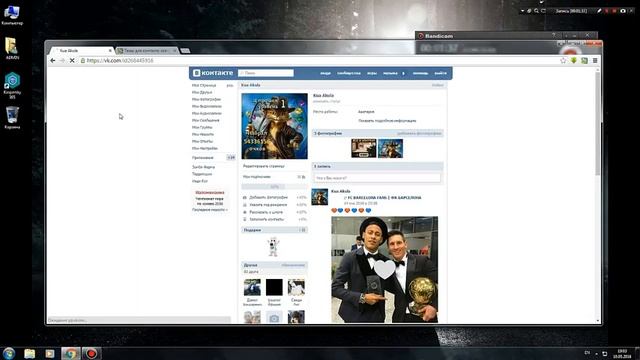Click the "Рассказать о школе" suggestion
Screen dimensions: 640x360
click(266, 212)
